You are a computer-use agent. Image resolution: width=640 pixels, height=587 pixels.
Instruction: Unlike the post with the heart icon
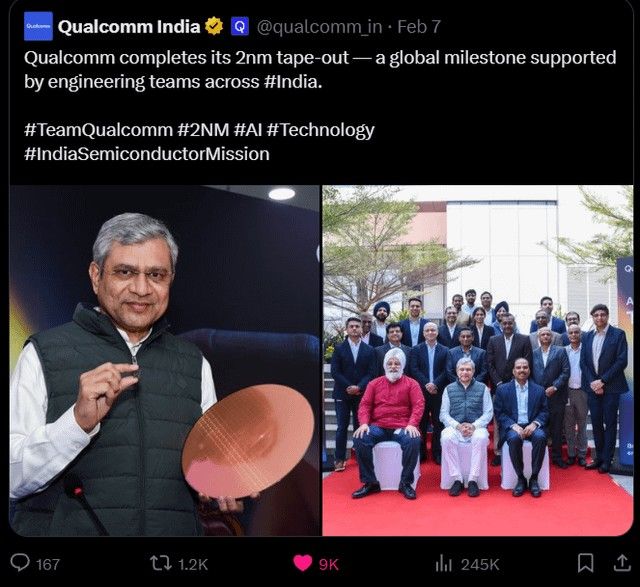point(303,564)
